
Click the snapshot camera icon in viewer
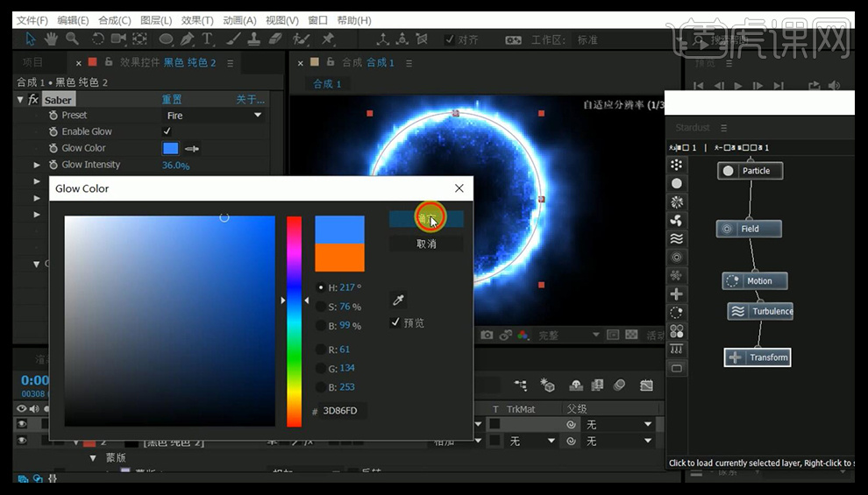[486, 335]
